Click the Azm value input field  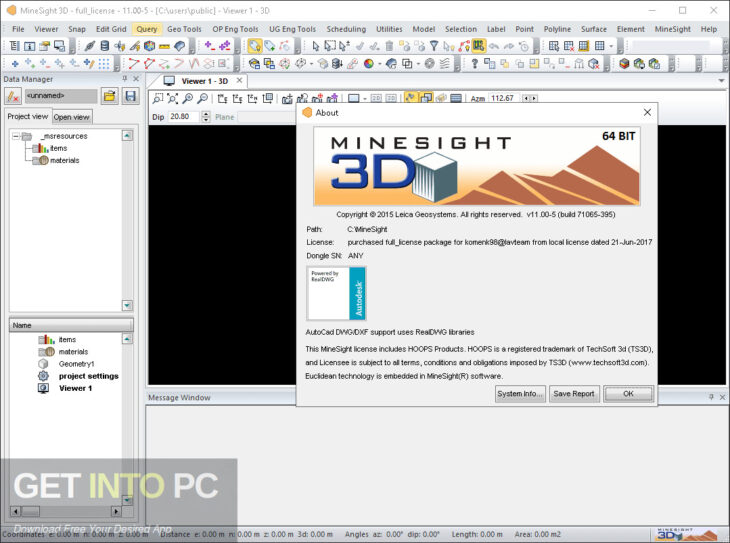click(503, 98)
